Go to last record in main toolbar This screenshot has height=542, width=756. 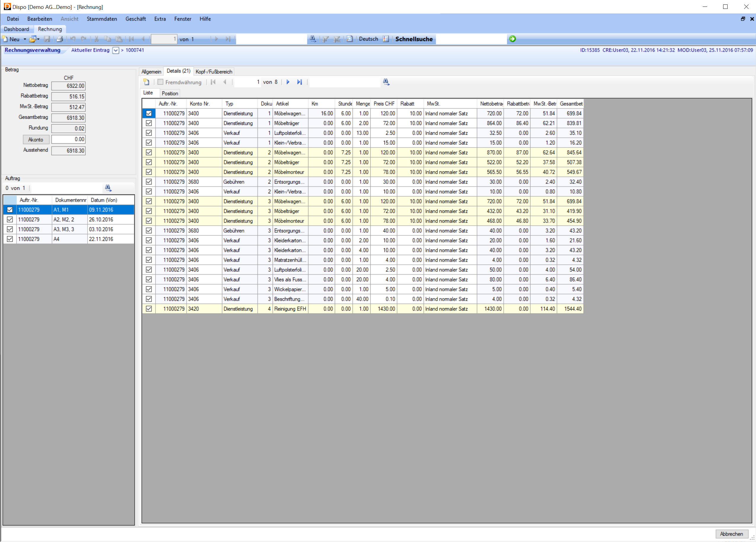tap(228, 39)
